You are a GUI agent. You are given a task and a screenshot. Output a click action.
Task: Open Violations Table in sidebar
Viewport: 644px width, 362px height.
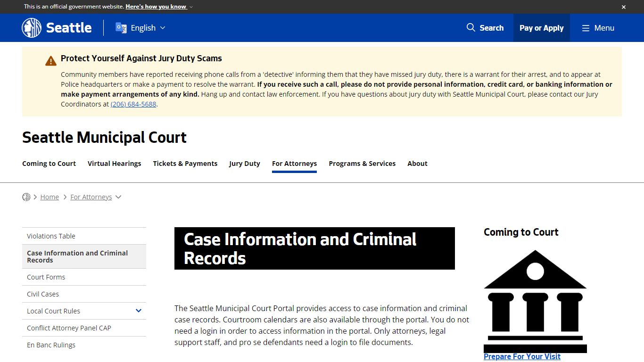(x=84, y=236)
